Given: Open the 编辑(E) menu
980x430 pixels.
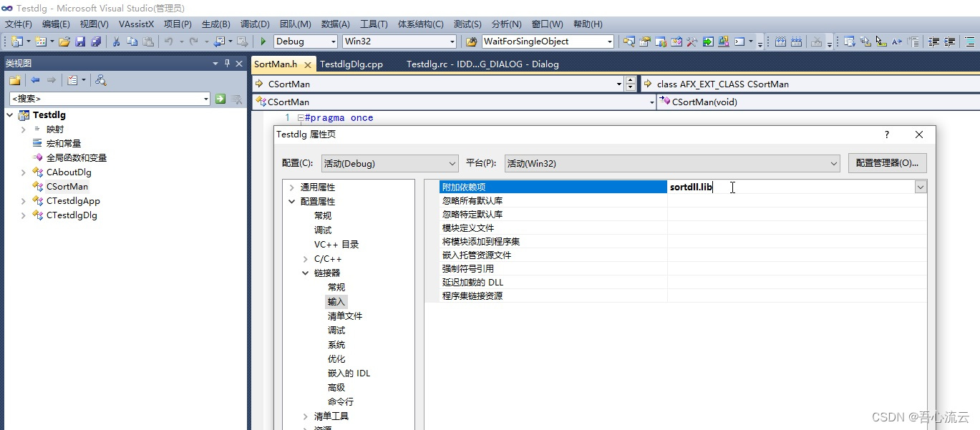Looking at the screenshot, I should 56,24.
